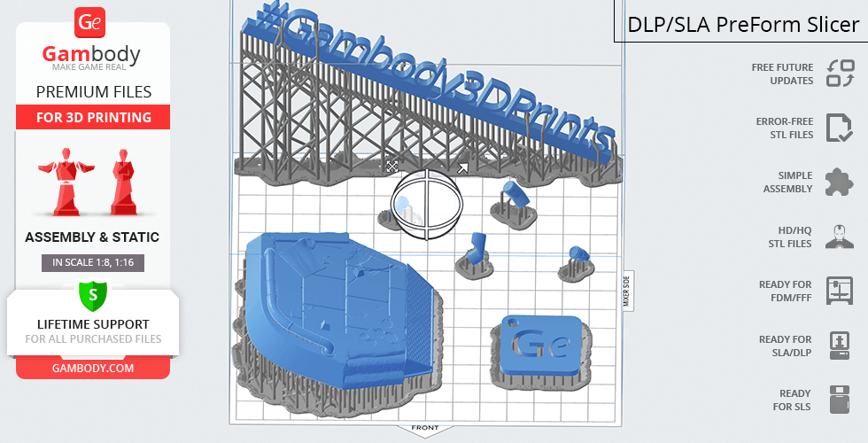Click the red For 3D Printing banner
Image resolution: width=868 pixels, height=443 pixels.
click(x=92, y=118)
